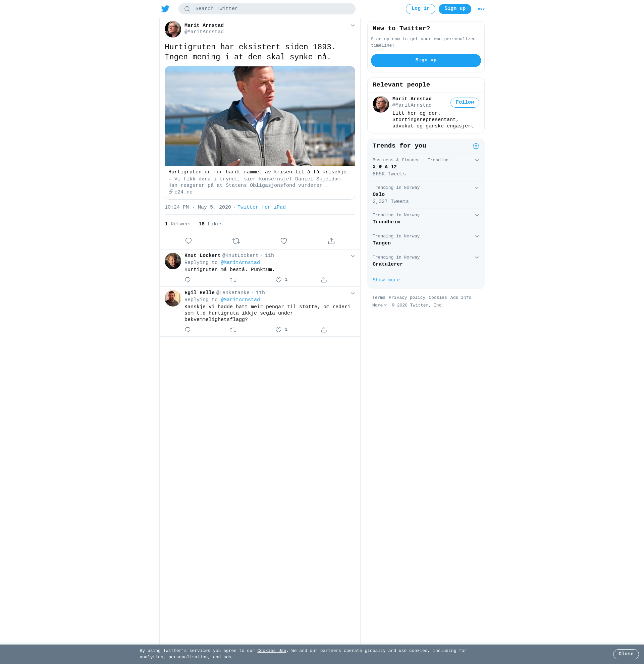Viewport: 644px width, 664px height.
Task: Open chevron menu for X Æ A-12 trend
Action: tap(477, 161)
